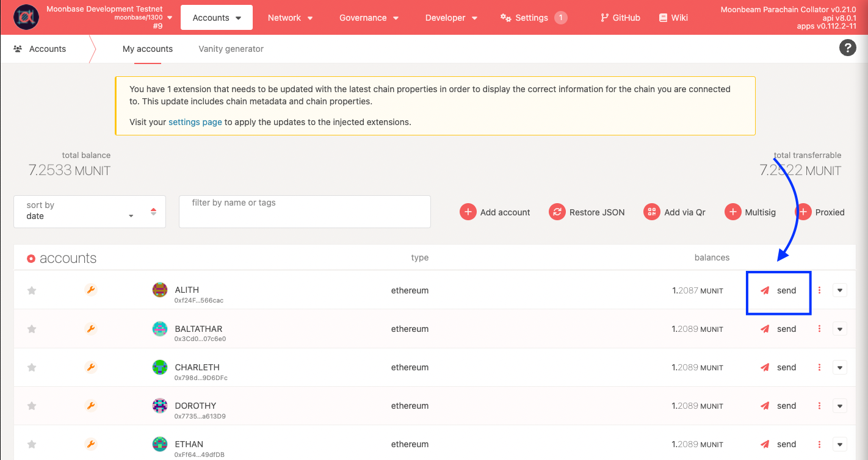This screenshot has width=868, height=460.
Task: Click the filter by name or tags field
Action: pyautogui.click(x=304, y=211)
